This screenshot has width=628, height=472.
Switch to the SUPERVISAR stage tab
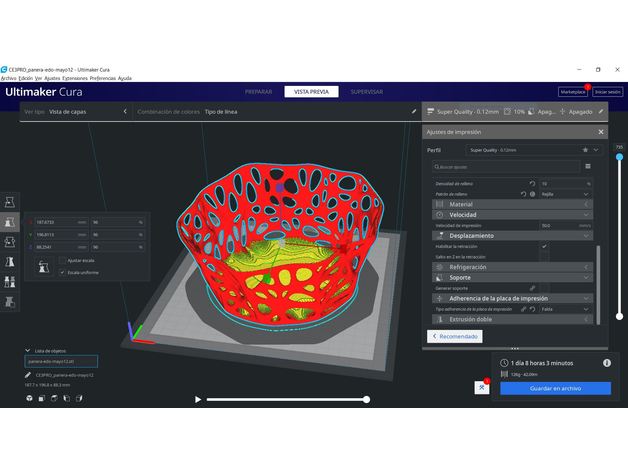point(366,92)
